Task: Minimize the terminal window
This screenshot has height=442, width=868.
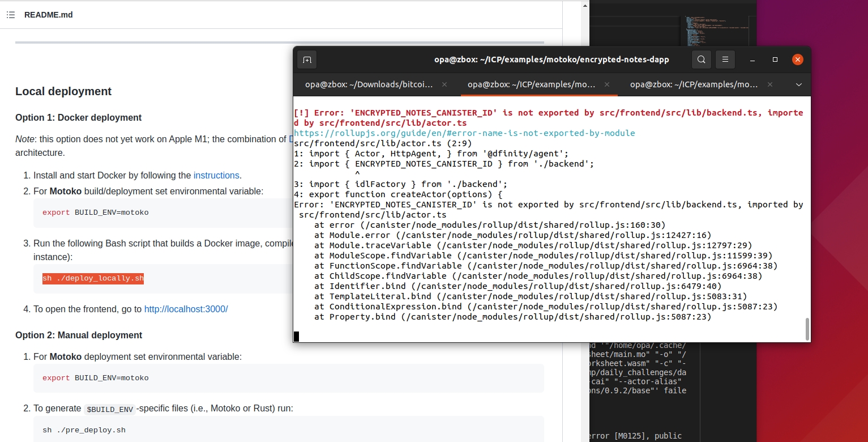Action: (x=752, y=59)
